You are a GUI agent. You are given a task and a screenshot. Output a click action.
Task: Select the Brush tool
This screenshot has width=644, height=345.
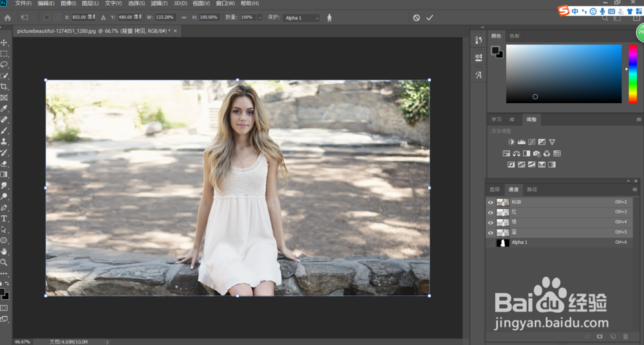[x=4, y=131]
